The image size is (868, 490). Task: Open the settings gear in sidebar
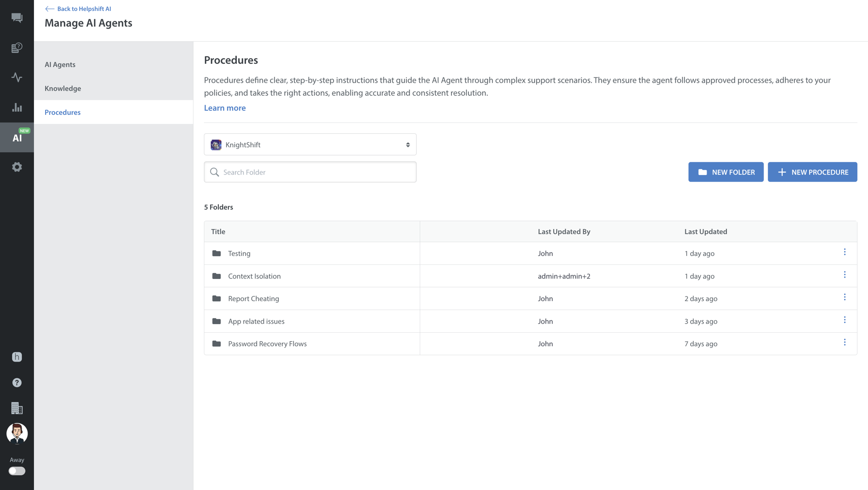coord(17,167)
